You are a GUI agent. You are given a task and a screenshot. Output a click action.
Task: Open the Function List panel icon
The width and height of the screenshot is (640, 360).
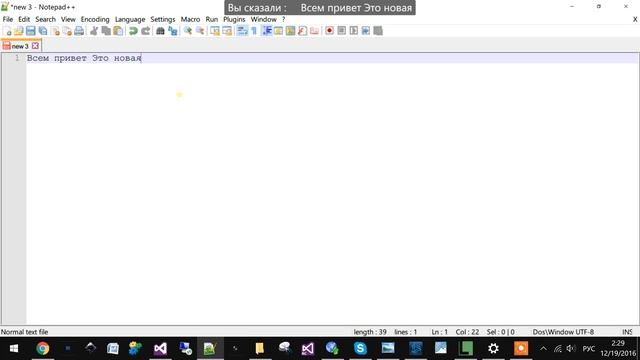point(302,31)
